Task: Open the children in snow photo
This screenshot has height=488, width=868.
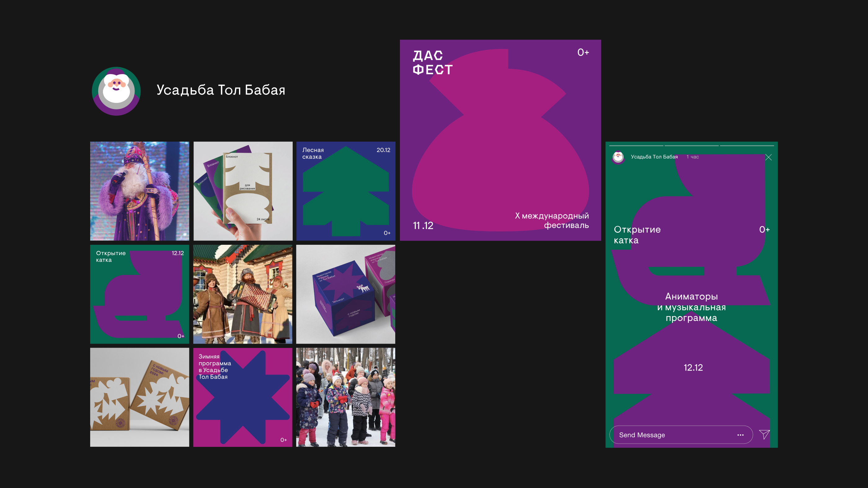Action: click(x=346, y=398)
